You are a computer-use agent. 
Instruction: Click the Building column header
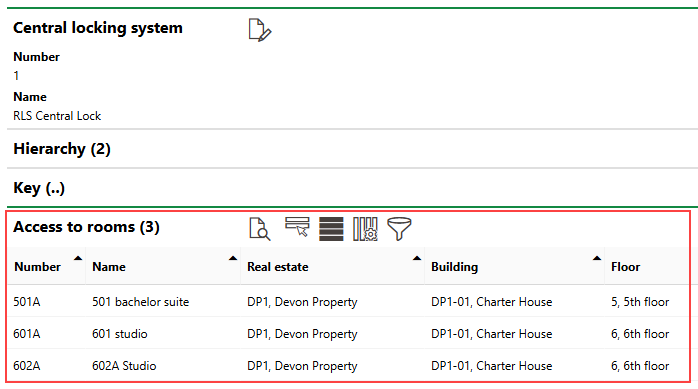pos(455,267)
